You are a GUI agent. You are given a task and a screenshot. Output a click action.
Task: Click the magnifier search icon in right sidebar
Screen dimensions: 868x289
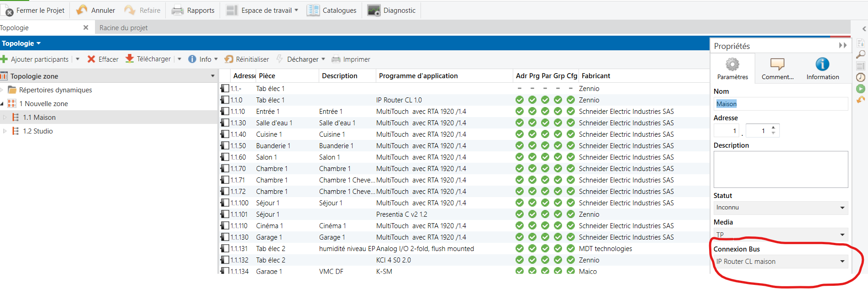point(861,54)
